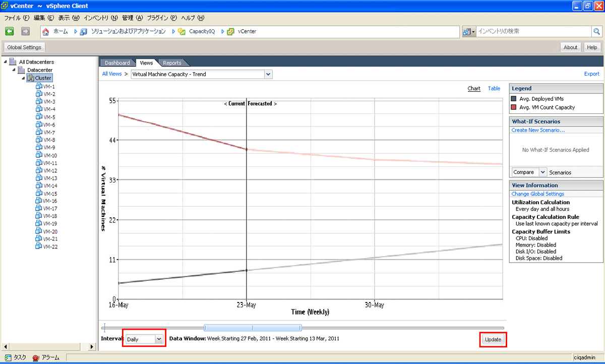
Task: Click the Home house icon
Action: point(46,31)
